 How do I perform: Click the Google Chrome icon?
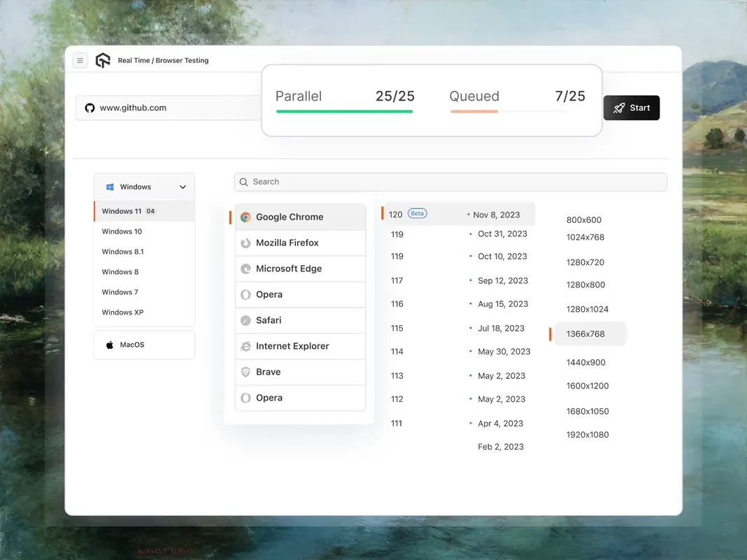tap(246, 217)
